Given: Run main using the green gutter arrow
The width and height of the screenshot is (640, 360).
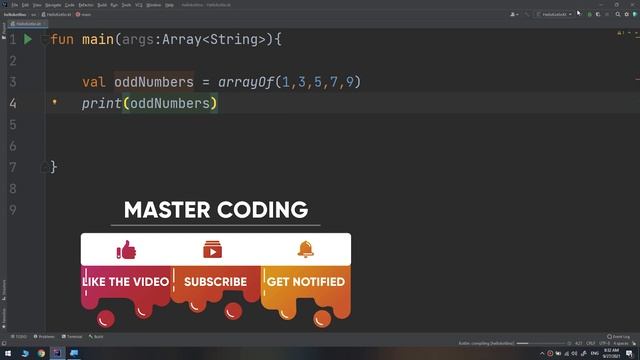Looking at the screenshot, I should click(28, 39).
